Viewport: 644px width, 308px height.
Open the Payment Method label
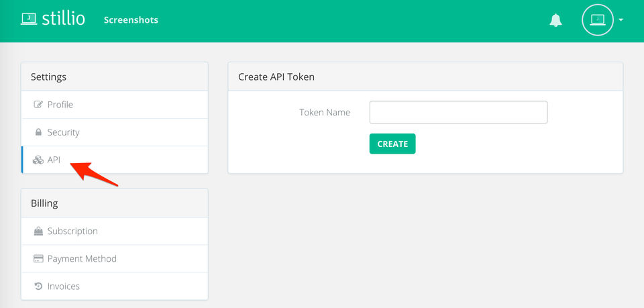click(82, 258)
